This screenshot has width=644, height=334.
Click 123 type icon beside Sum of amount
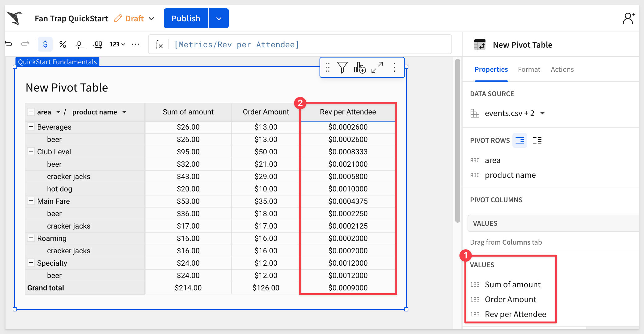[475, 285]
